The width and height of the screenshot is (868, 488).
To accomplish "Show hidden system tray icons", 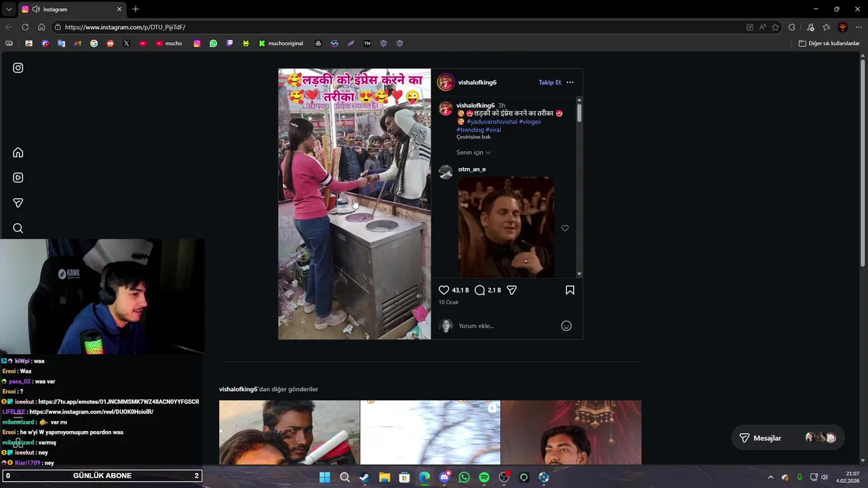I will [x=770, y=477].
